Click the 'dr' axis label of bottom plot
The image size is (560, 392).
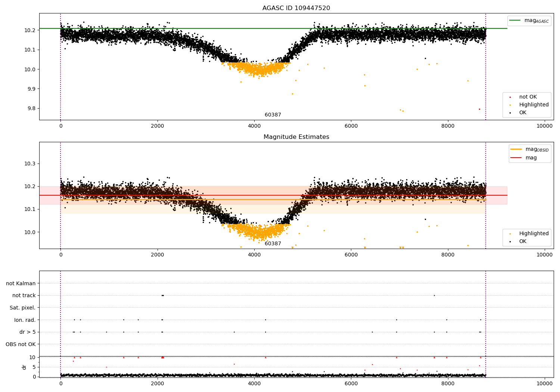click(24, 367)
